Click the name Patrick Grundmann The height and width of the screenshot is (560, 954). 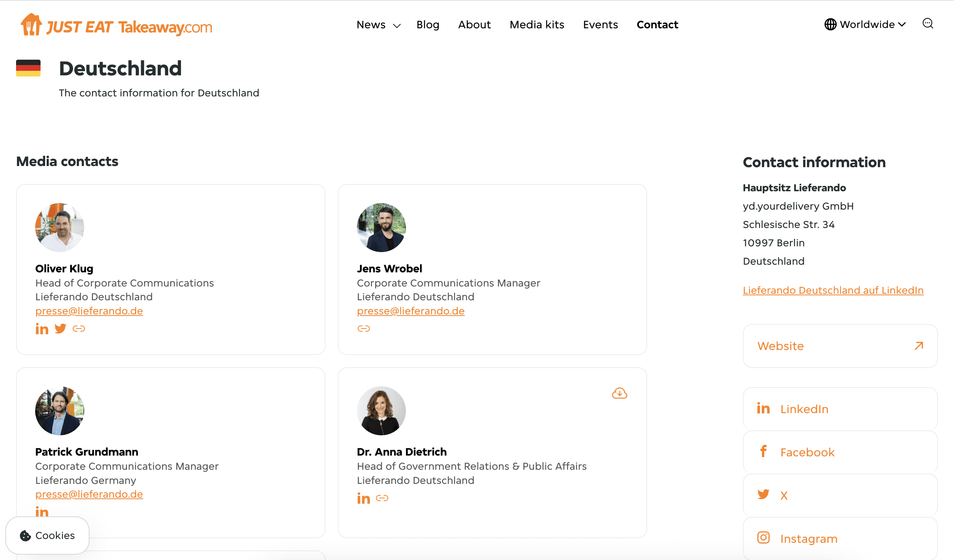[87, 452]
